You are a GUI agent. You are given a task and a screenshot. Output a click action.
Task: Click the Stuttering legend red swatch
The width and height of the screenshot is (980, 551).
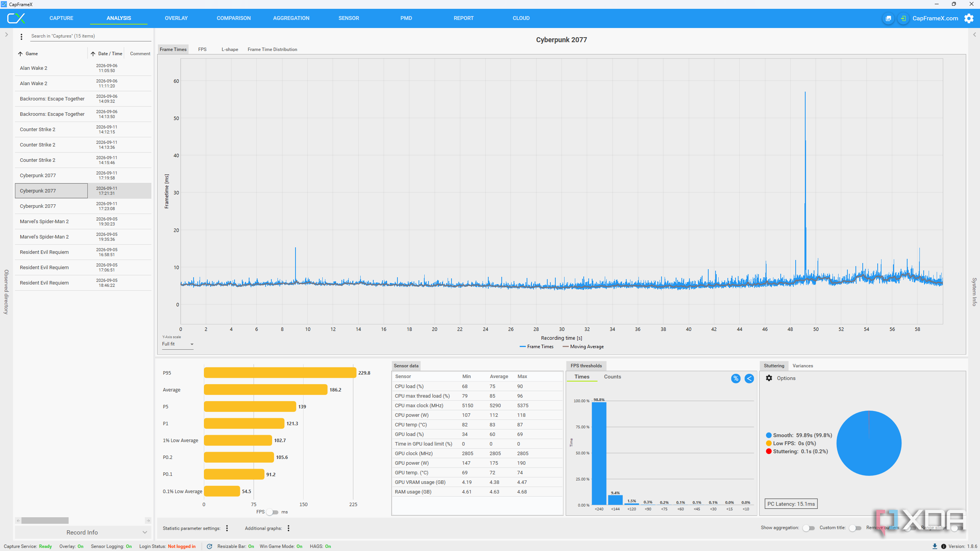click(768, 451)
